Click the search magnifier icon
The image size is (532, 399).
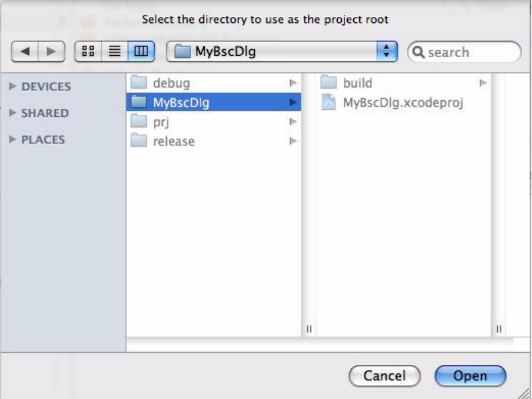418,52
